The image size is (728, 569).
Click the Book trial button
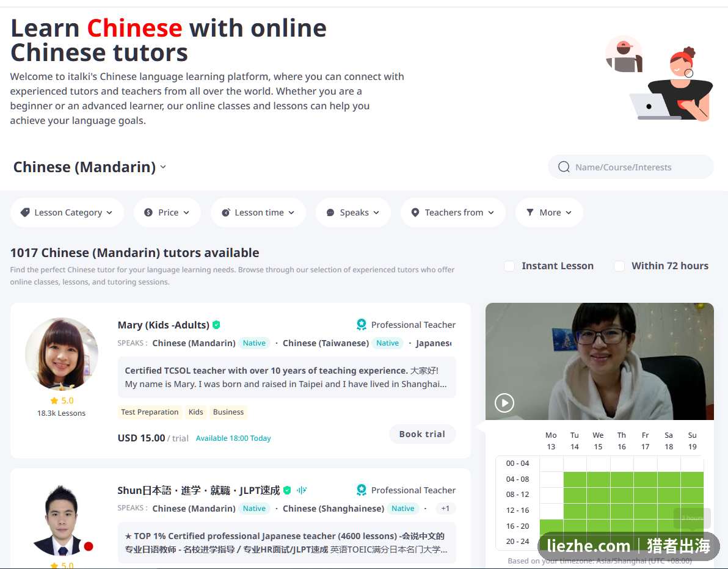[x=422, y=434]
